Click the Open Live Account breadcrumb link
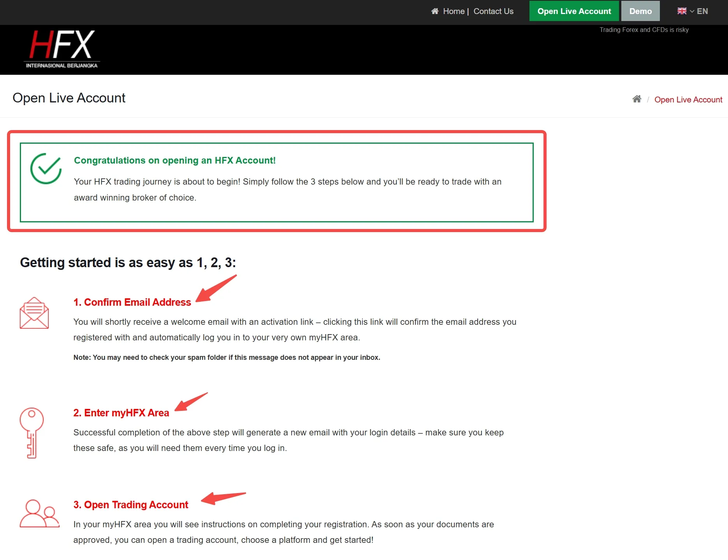The image size is (728, 560). coord(688,100)
